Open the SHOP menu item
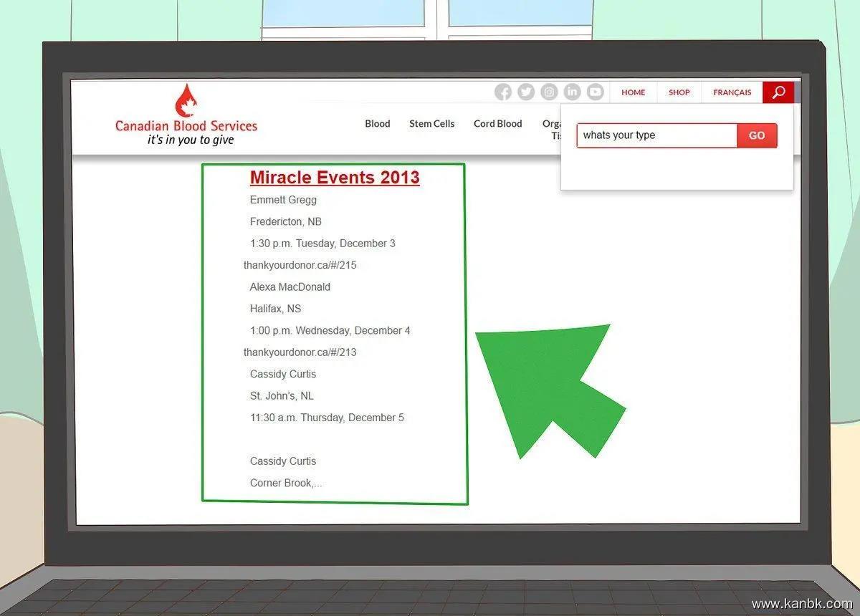860x616 pixels. coord(679,92)
